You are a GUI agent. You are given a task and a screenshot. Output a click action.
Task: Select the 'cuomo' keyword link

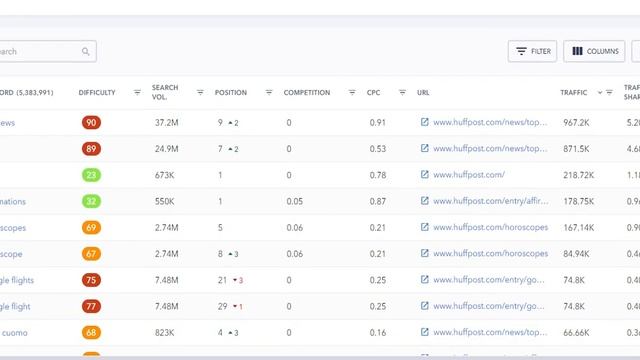click(14, 333)
